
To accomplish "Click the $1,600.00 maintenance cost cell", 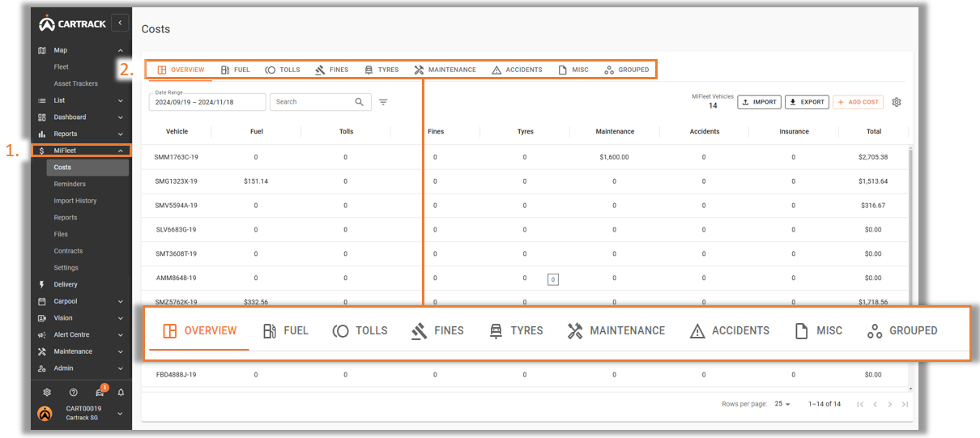I will pyautogui.click(x=614, y=157).
